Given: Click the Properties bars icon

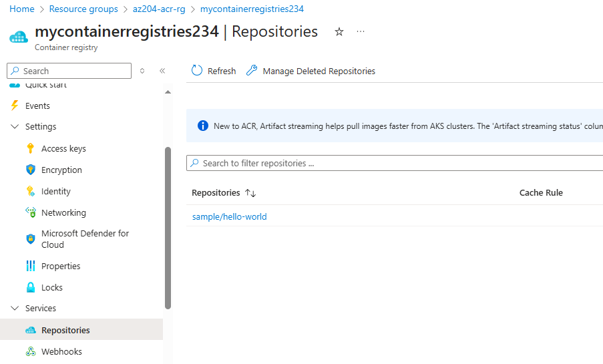Looking at the screenshot, I should (x=30, y=266).
